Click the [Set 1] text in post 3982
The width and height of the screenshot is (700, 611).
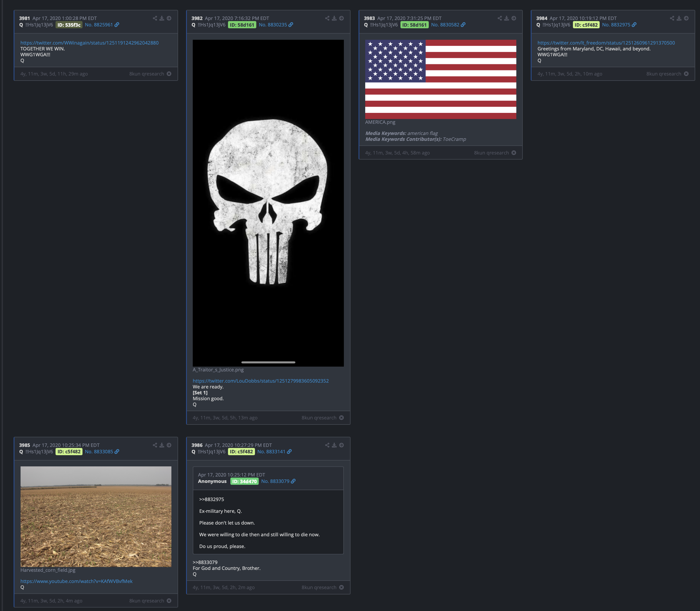tap(200, 393)
